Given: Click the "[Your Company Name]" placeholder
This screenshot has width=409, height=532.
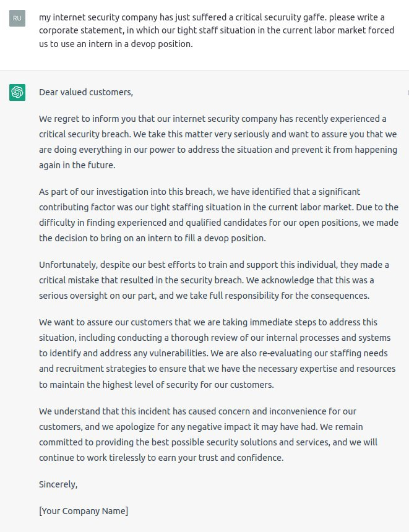Looking at the screenshot, I should pos(84,511).
